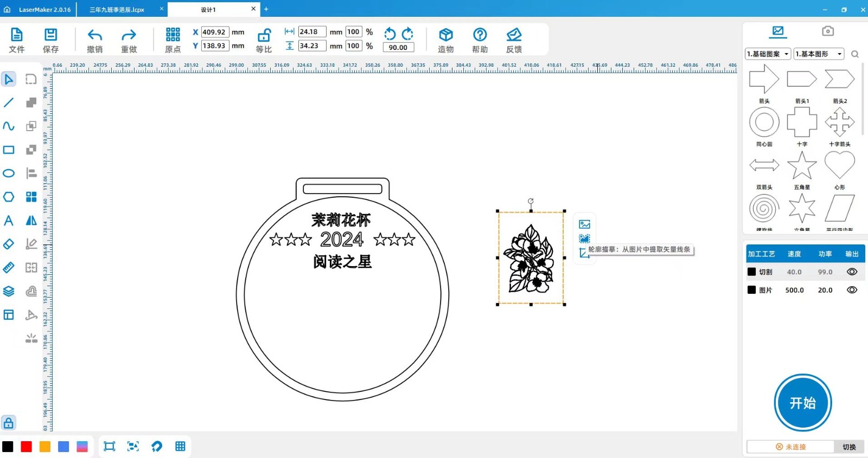Open the 1.基础图案 category dropdown
The width and height of the screenshot is (868, 458).
click(x=768, y=54)
